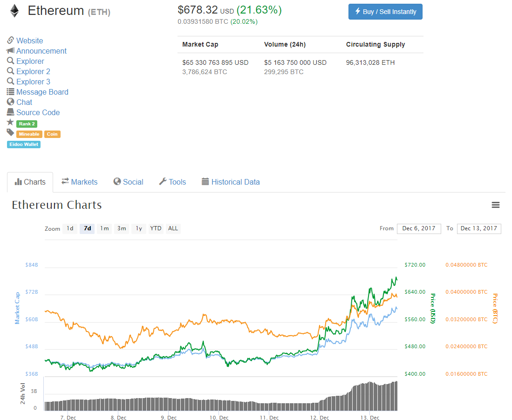Set chart zoom to 3m

point(122,228)
